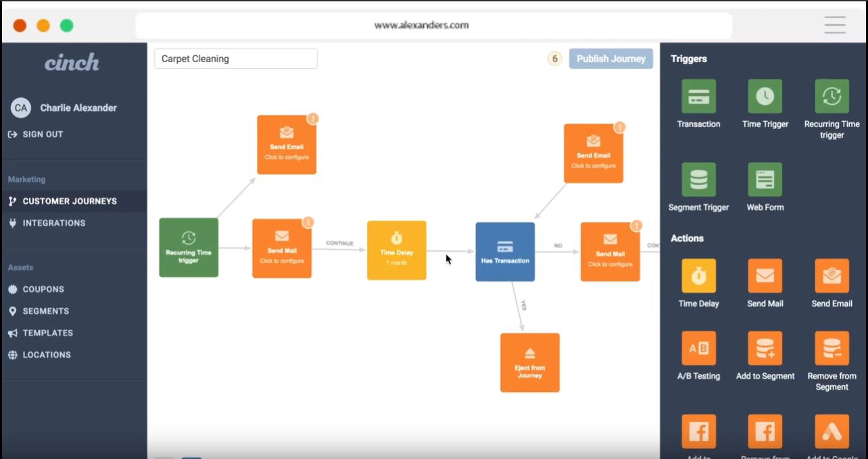Click the Assets section label in sidebar
Viewport: 868px width, 459px height.
point(20,267)
